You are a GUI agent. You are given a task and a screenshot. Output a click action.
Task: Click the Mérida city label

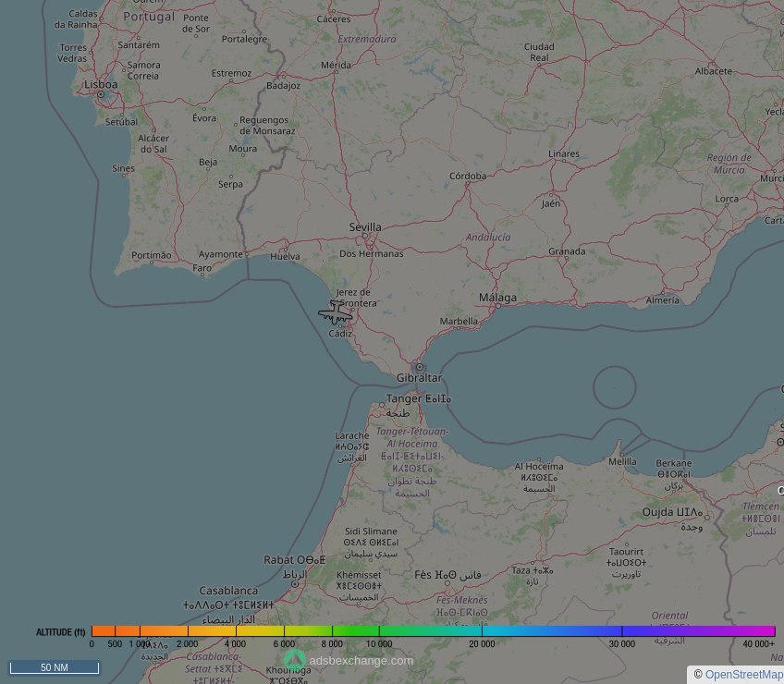click(336, 65)
